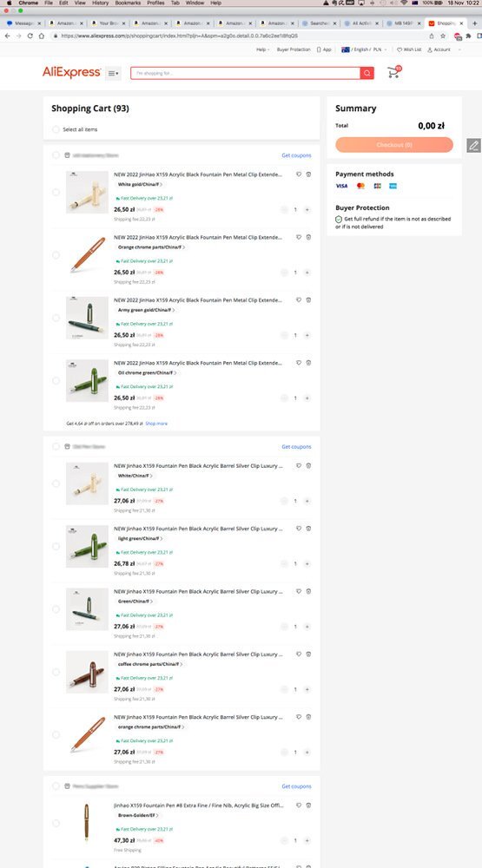Increase quantity of Army green gold pen
Image resolution: width=482 pixels, height=868 pixels.
click(307, 335)
